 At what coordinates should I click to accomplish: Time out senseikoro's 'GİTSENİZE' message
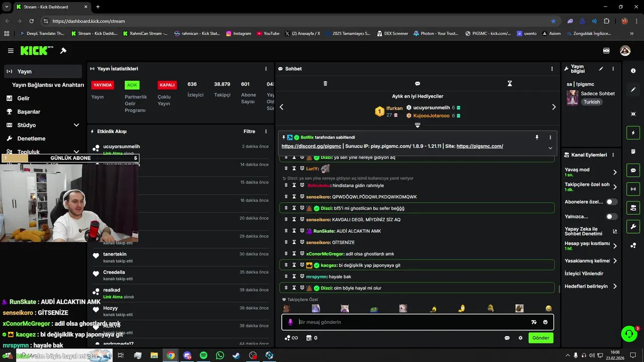tap(294, 242)
